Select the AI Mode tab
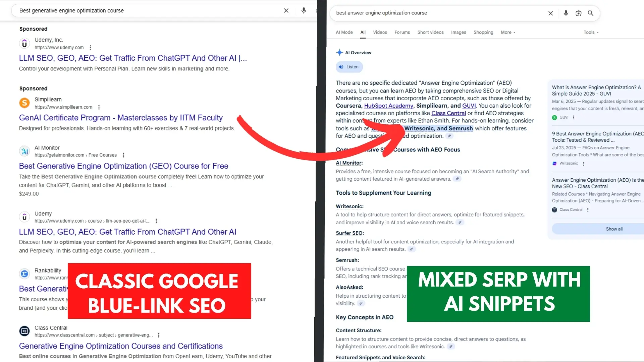The image size is (644, 362). pyautogui.click(x=344, y=32)
